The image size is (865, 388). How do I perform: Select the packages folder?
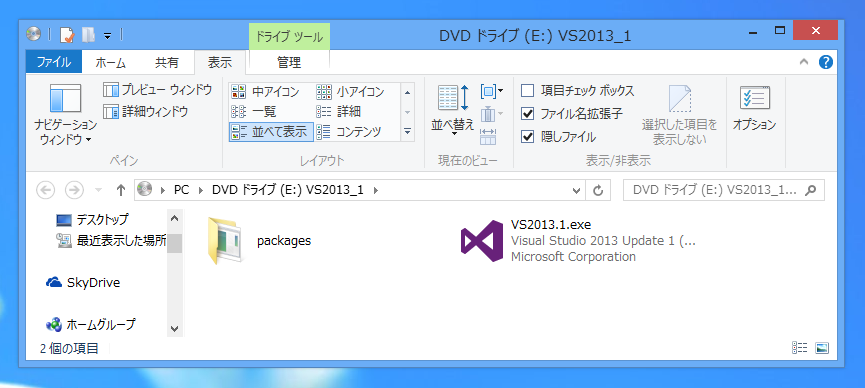pyautogui.click(x=260, y=241)
